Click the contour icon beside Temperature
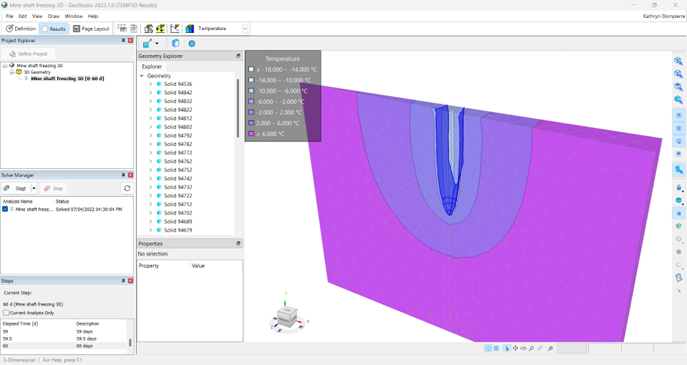Image resolution: width=687 pixels, height=365 pixels. (189, 28)
